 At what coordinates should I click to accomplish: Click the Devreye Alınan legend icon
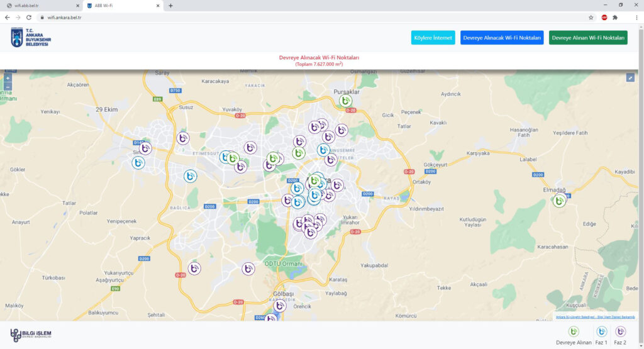tap(574, 331)
